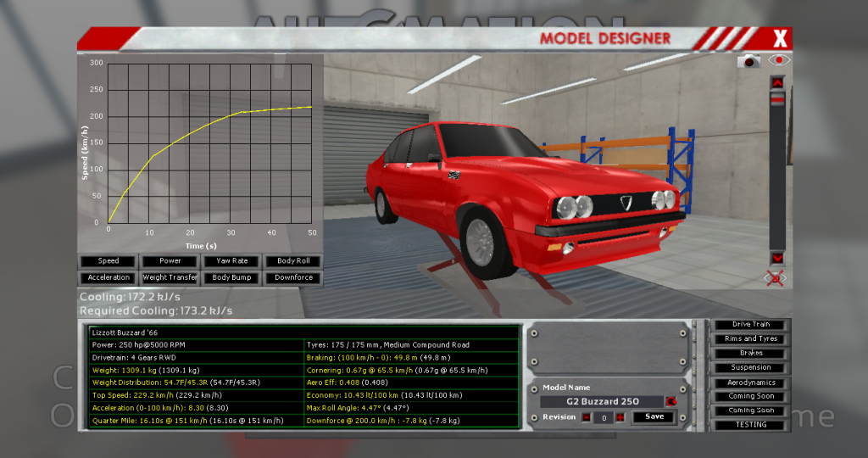
Task: Click the red down arrow scroller
Action: coord(777,258)
